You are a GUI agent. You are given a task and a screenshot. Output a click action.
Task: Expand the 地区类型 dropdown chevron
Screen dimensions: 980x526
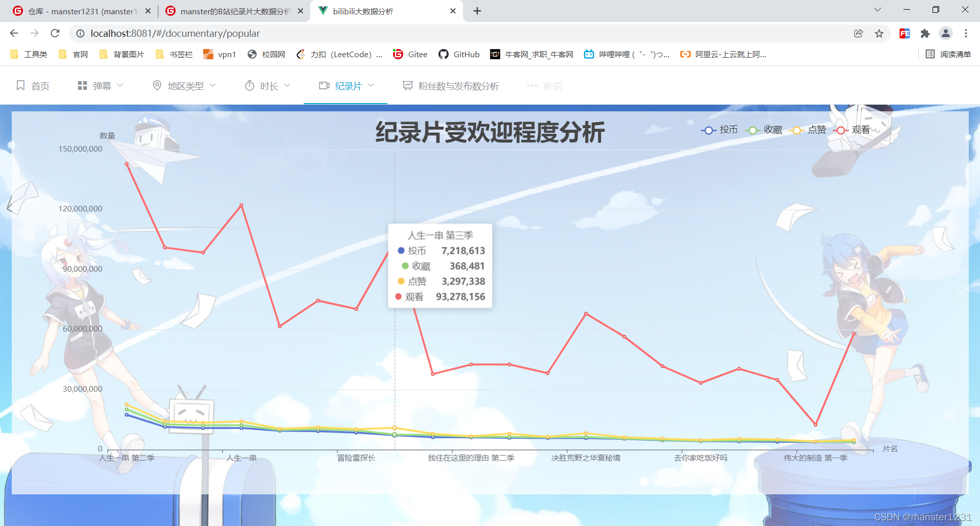[213, 85]
